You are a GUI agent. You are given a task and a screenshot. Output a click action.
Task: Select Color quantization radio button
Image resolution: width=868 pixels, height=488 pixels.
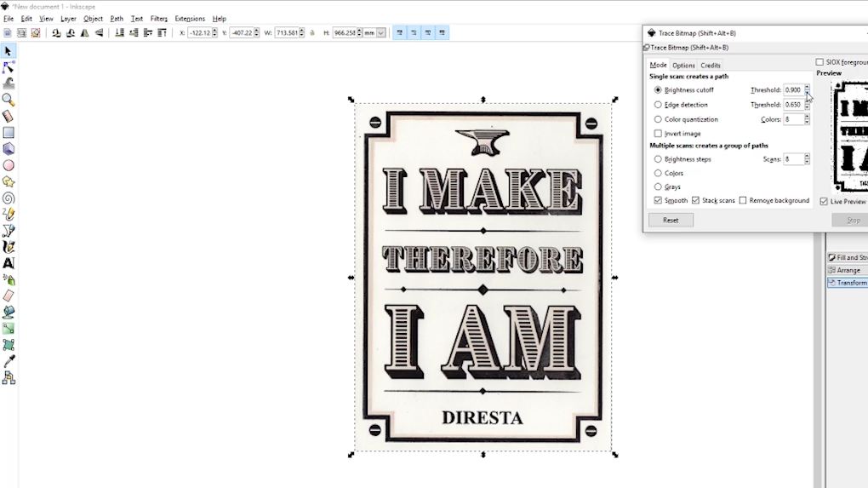coord(658,119)
